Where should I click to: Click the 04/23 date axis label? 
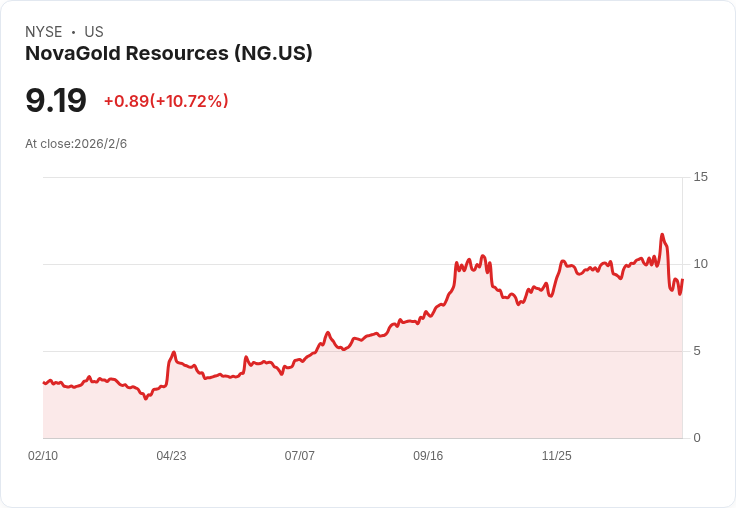pos(171,456)
